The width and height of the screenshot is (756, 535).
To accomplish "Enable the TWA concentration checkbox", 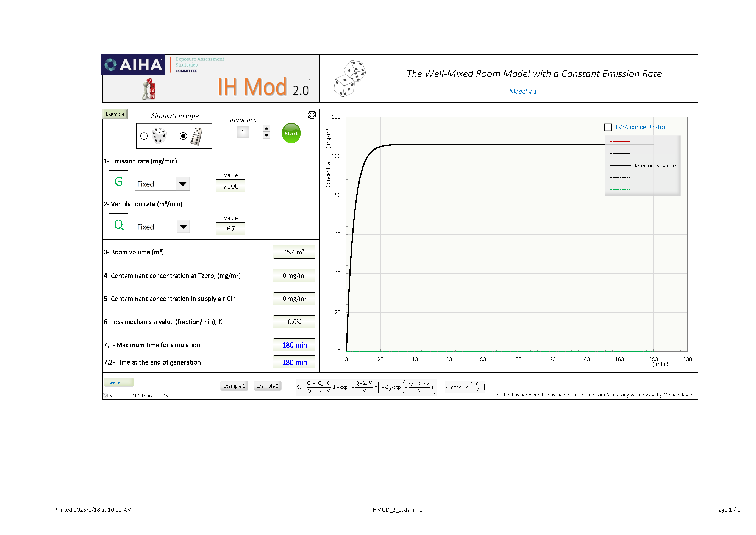I will tap(607, 127).
